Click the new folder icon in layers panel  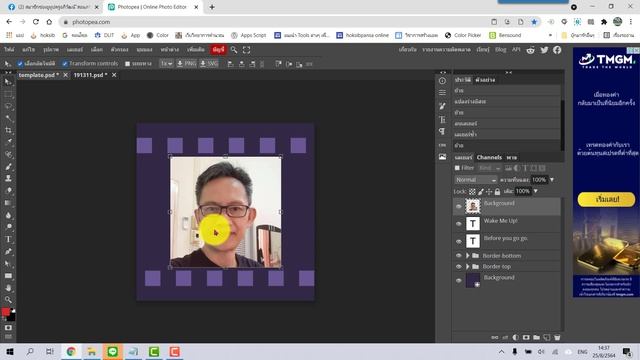click(536, 338)
